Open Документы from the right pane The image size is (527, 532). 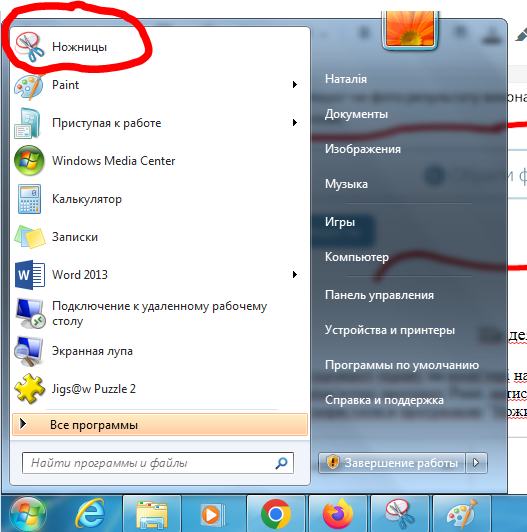coord(356,114)
